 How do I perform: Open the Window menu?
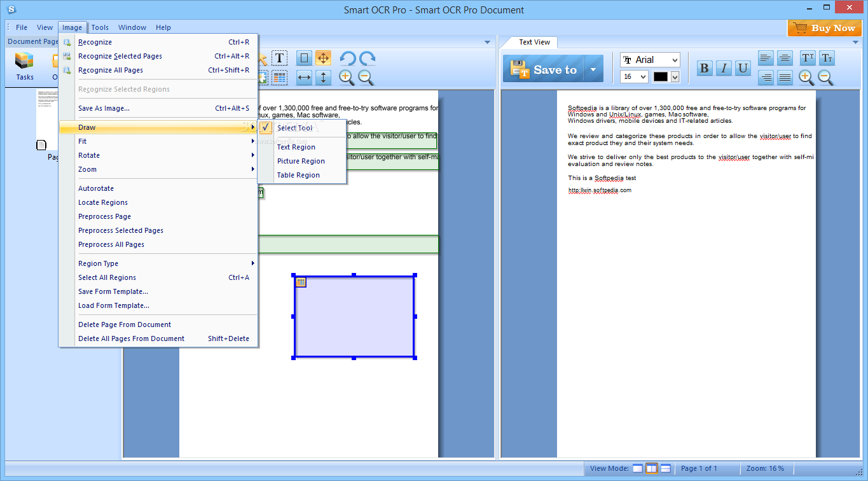tap(132, 27)
